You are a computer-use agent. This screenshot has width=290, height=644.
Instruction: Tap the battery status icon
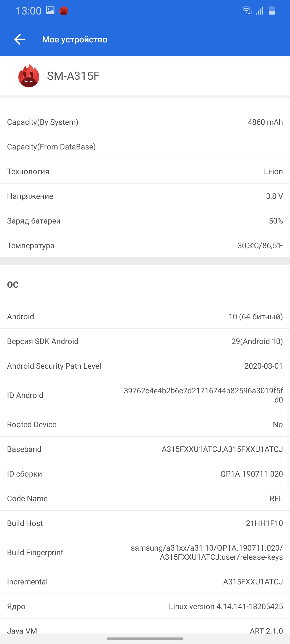[272, 10]
